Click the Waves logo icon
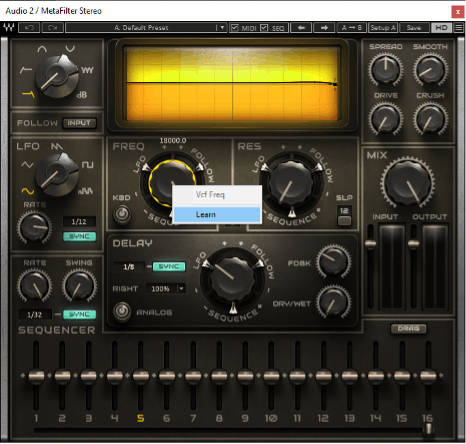The height and width of the screenshot is (444, 466). click(x=9, y=27)
